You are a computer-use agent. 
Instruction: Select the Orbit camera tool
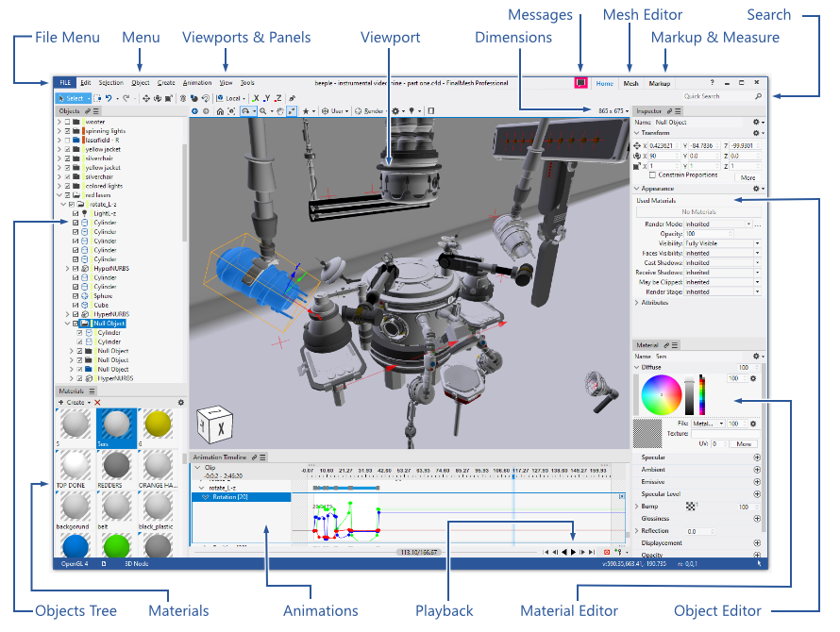pyautogui.click(x=245, y=111)
